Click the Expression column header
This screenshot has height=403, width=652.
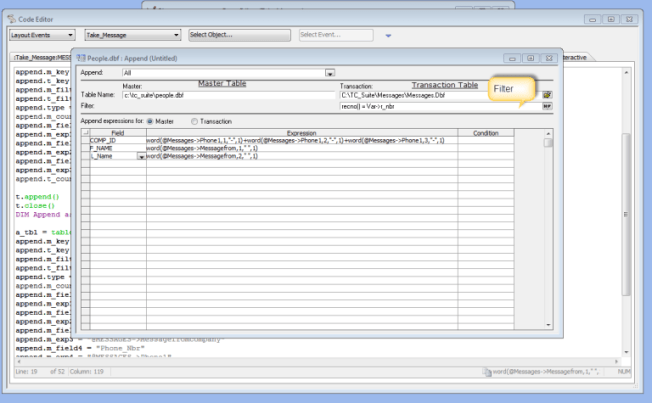coord(301,133)
